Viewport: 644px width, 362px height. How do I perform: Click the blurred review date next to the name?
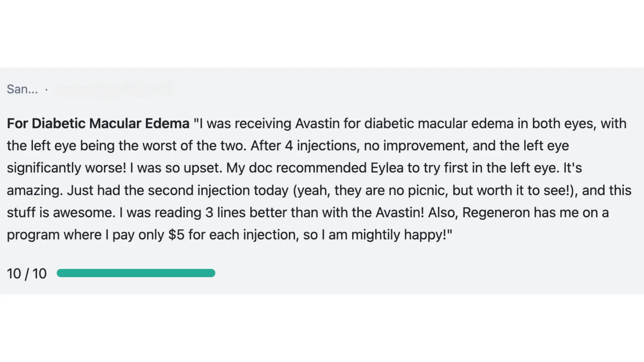(x=114, y=89)
